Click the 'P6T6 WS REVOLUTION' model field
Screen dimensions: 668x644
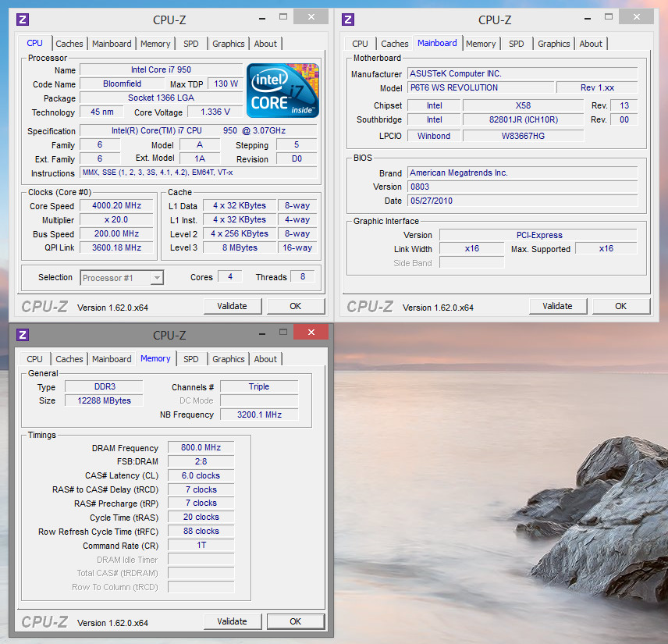point(481,87)
